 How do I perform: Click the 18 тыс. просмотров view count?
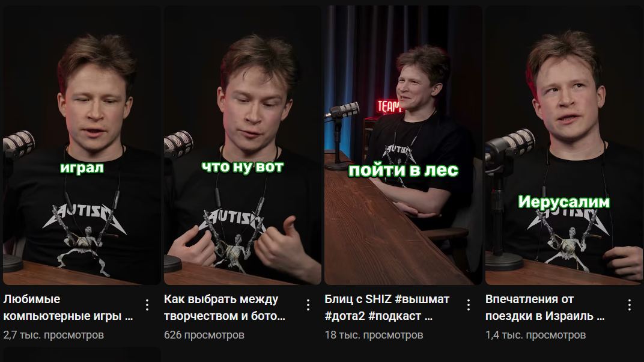pos(374,335)
